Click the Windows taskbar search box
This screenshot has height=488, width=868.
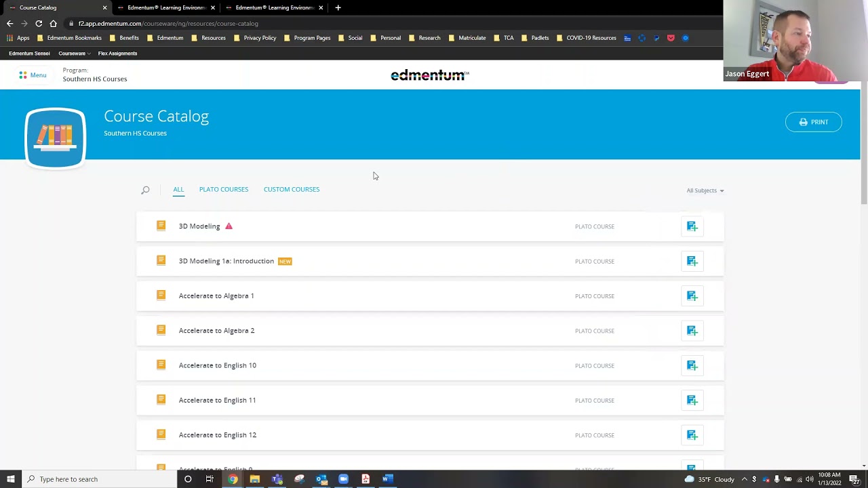tap(99, 479)
